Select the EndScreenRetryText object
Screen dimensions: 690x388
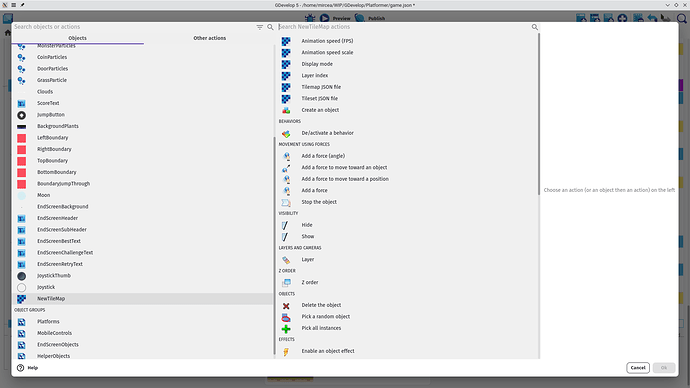click(143, 264)
